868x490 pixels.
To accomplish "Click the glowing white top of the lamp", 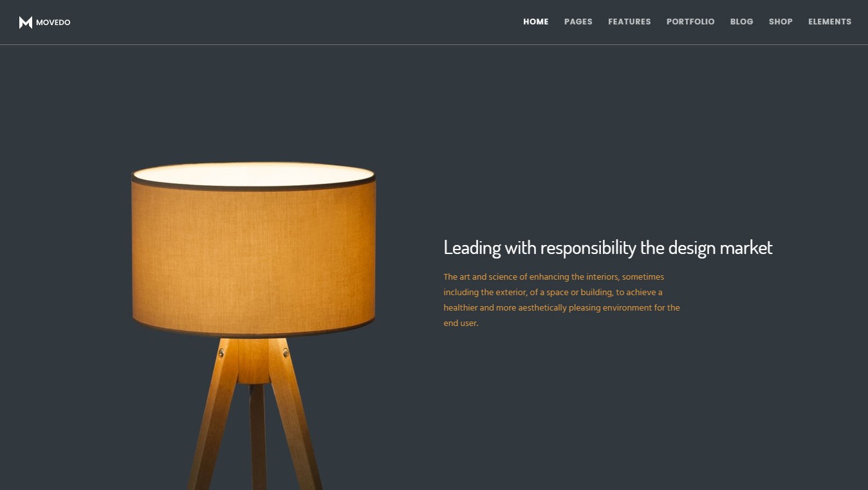I will click(x=254, y=174).
